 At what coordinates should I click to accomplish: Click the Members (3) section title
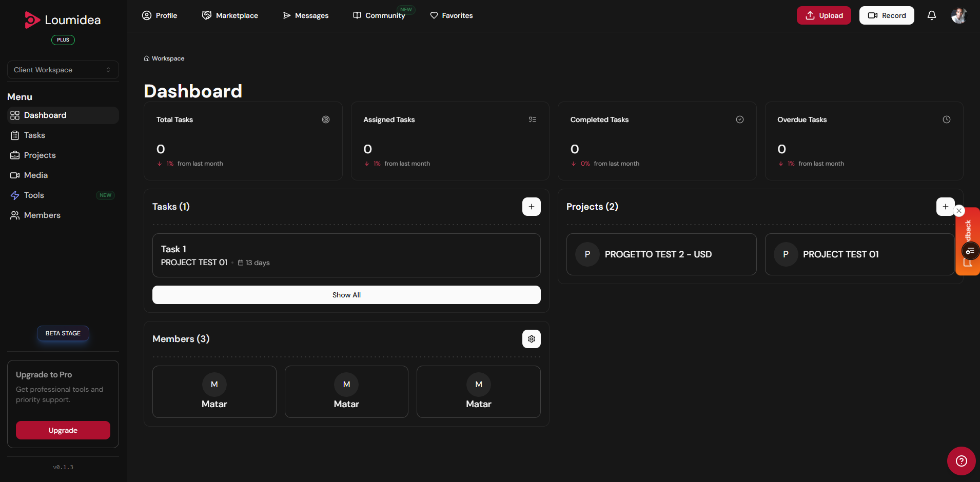point(181,339)
